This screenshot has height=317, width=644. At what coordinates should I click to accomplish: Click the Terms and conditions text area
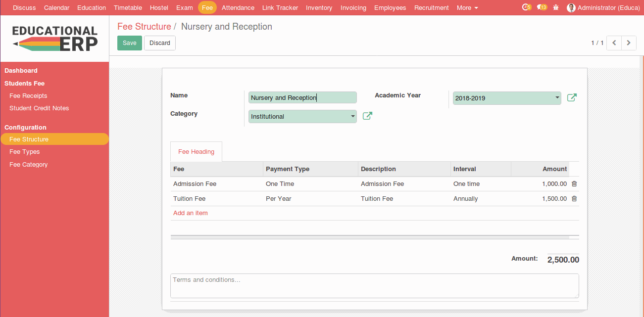coord(374,286)
